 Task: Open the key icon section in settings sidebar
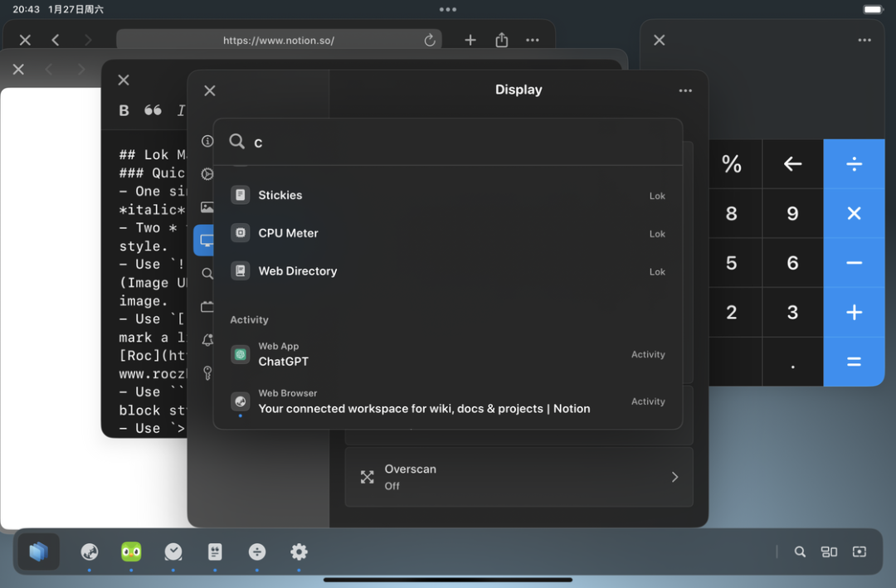point(207,372)
